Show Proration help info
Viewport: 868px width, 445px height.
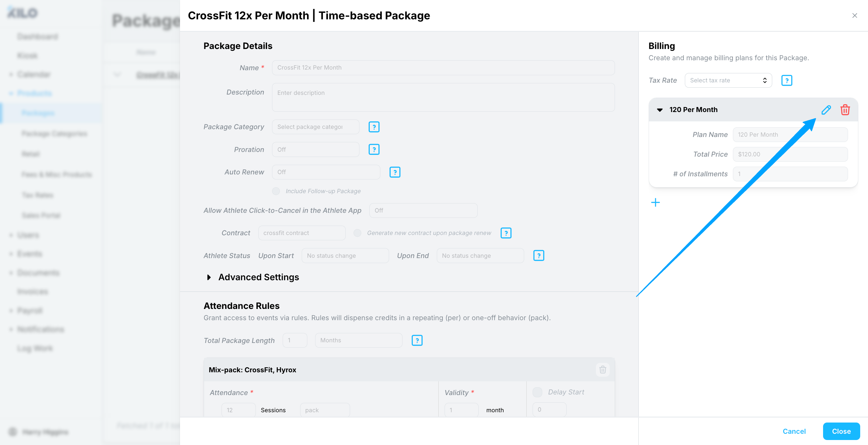coord(374,149)
